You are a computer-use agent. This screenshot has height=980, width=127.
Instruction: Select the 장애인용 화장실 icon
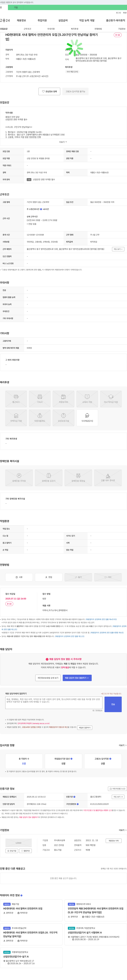click(x=78, y=478)
